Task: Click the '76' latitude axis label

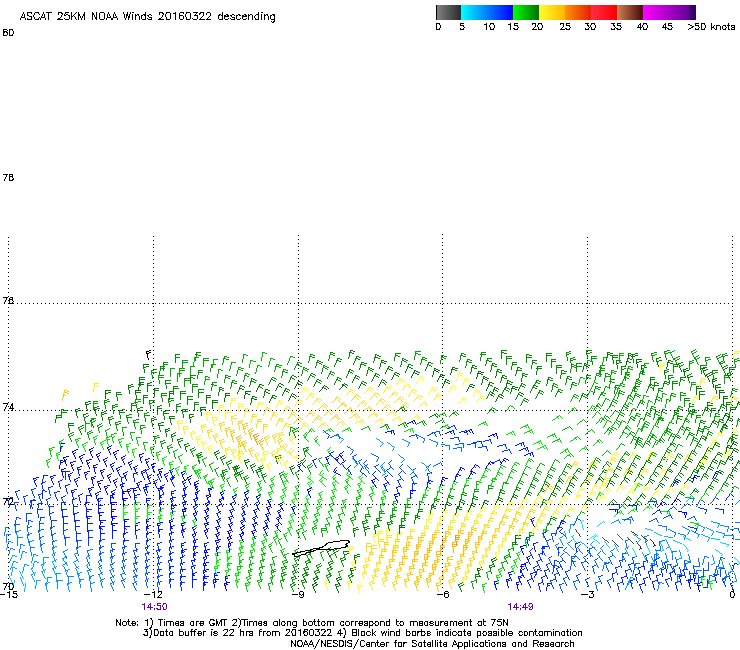Action: tap(8, 300)
